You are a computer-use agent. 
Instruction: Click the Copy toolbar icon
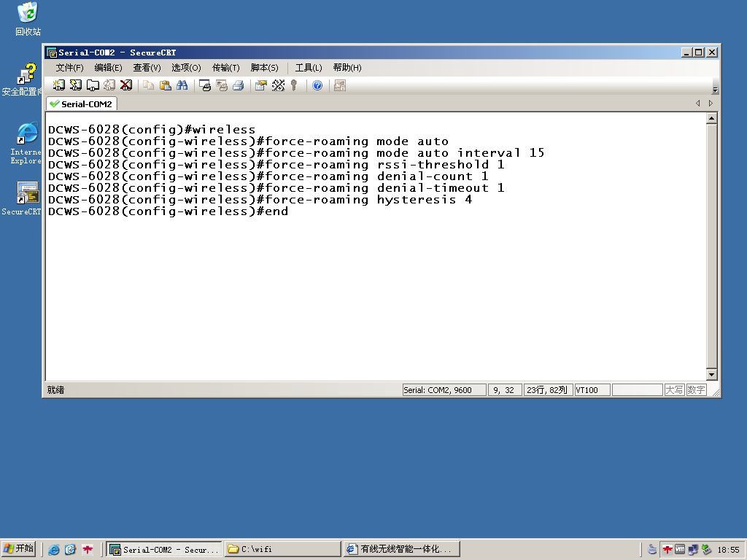149,85
